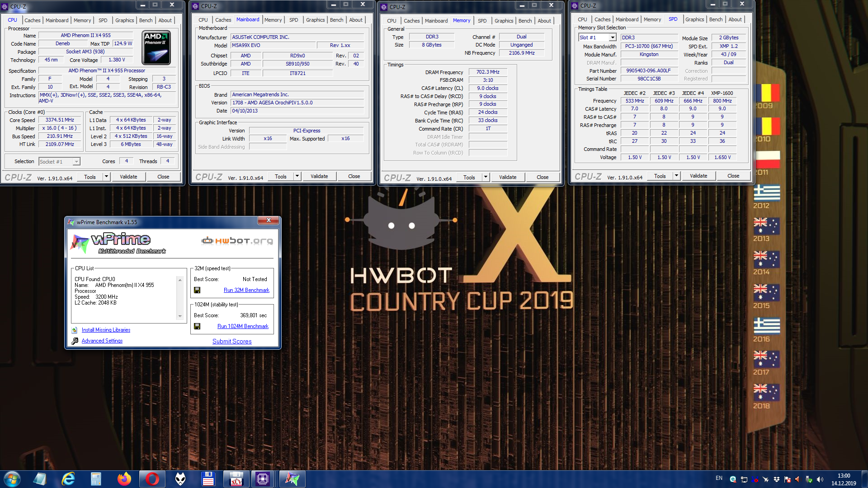Open foobar2000 alien icon in taskbar
868x488 pixels.
click(180, 479)
